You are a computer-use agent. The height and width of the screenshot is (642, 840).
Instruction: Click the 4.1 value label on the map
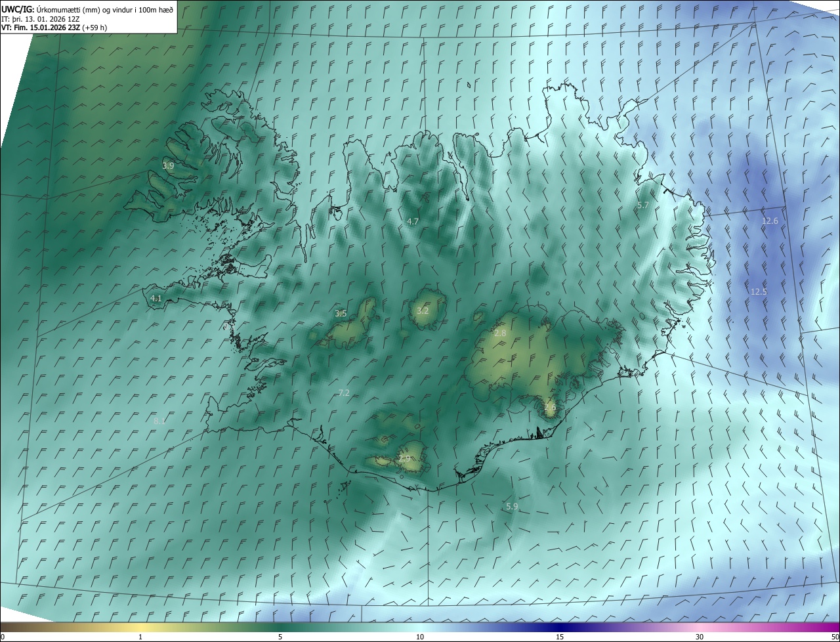coord(156,298)
